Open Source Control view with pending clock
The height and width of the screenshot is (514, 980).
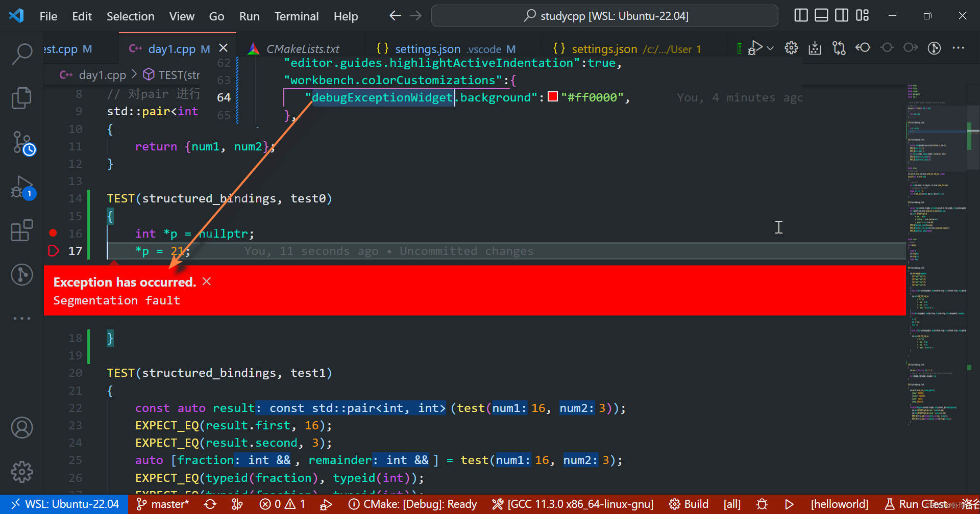pyautogui.click(x=23, y=143)
